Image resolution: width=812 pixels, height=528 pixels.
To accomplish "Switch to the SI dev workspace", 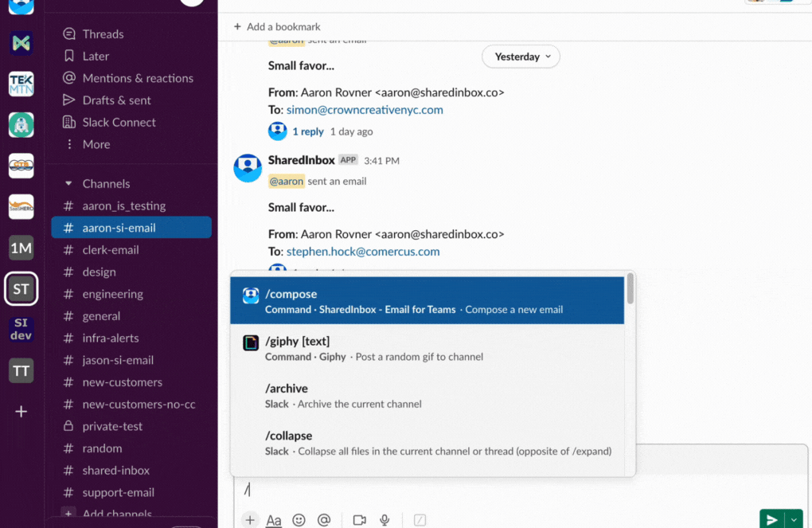I will [x=21, y=330].
